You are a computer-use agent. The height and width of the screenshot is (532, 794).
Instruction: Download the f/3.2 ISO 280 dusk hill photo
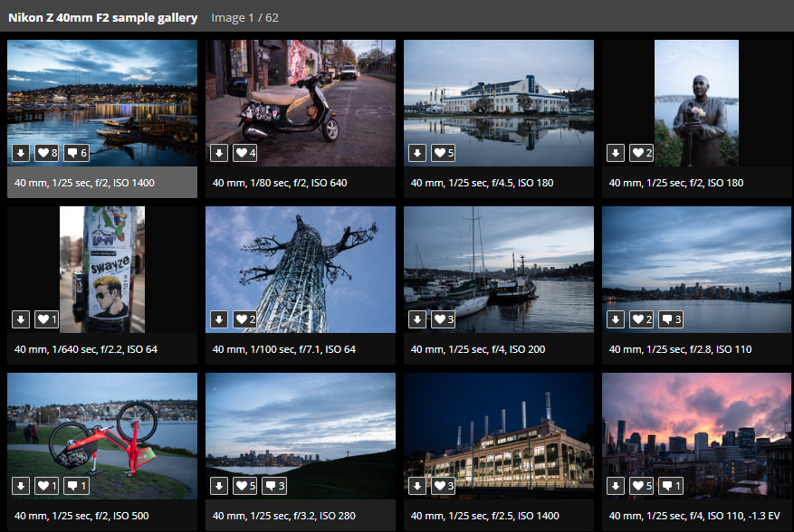[x=219, y=486]
